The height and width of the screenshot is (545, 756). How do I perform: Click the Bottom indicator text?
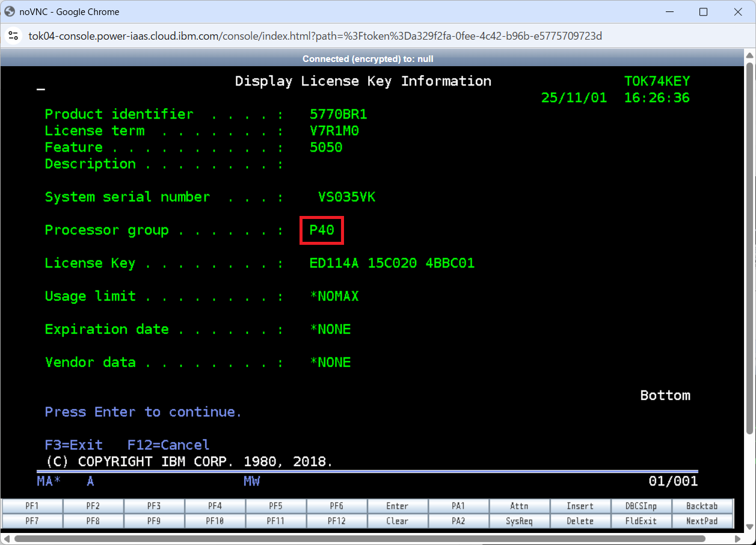point(665,395)
